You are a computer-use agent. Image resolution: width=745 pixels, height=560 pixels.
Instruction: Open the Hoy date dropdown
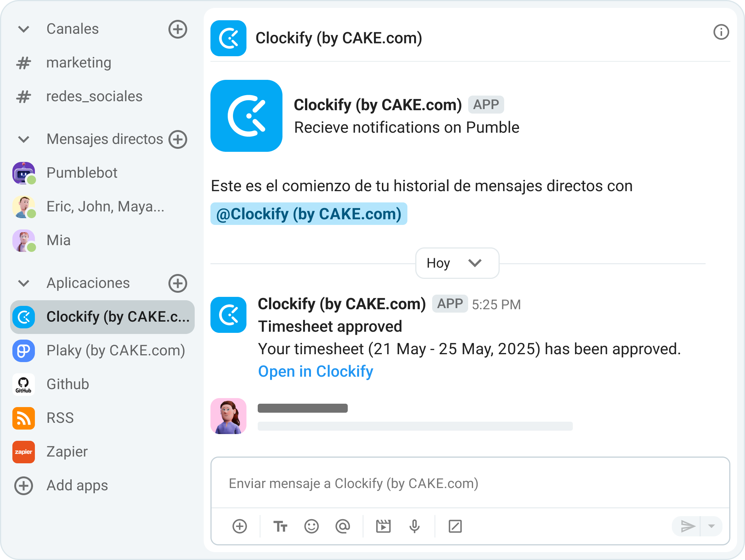(x=457, y=263)
